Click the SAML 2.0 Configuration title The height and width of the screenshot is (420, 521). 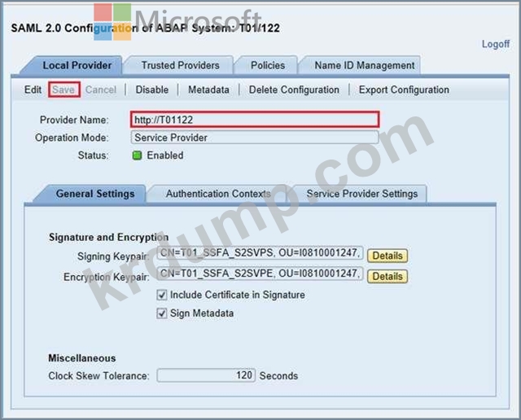point(145,28)
